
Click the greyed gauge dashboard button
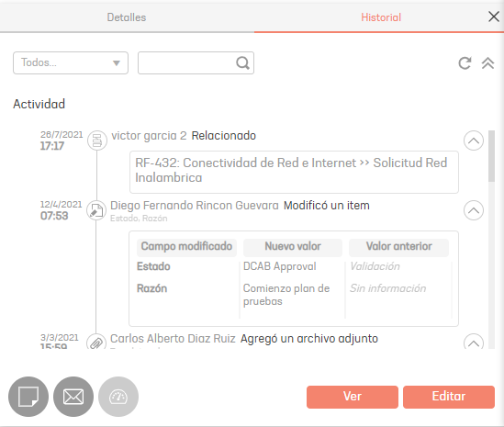[118, 397]
